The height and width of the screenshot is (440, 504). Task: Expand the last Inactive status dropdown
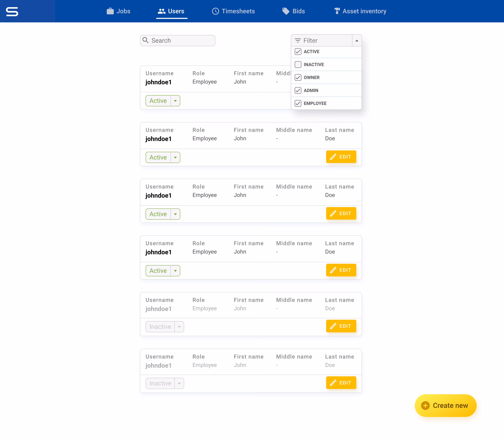click(179, 383)
